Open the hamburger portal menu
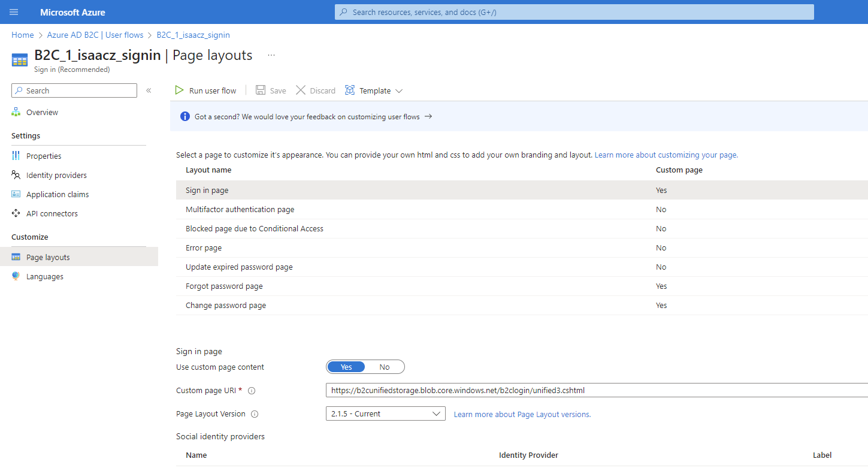Screen dimensions: 868x468 (x=14, y=12)
